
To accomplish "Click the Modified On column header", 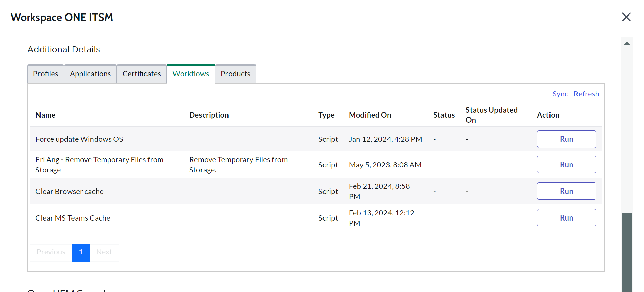I will coord(370,115).
